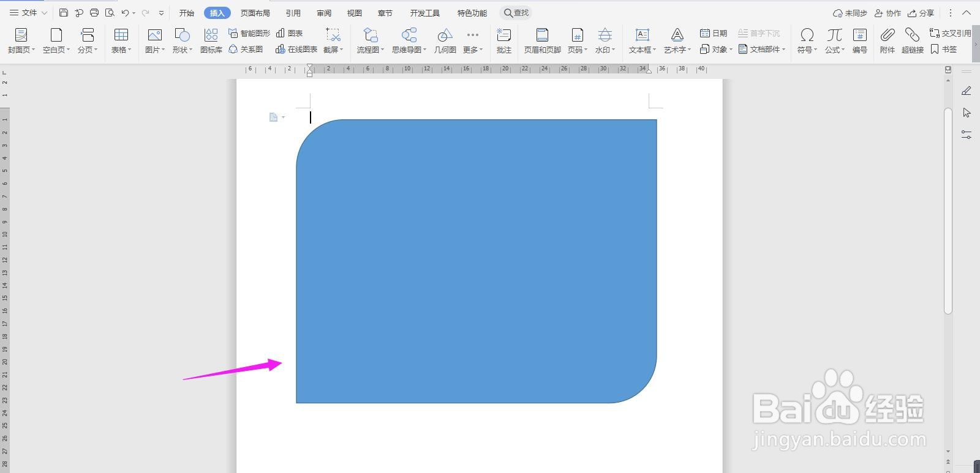Insert a text box (文本框)
Viewport: 980px width, 473px height.
(x=643, y=41)
